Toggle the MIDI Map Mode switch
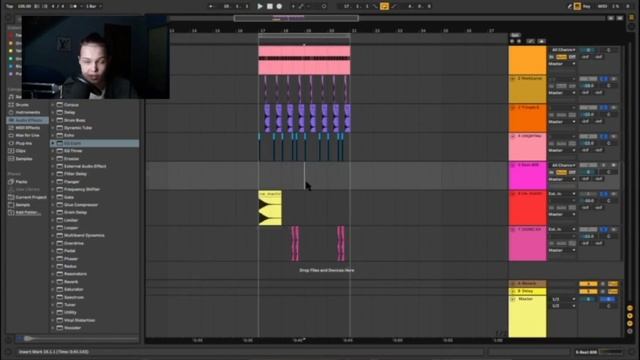The width and height of the screenshot is (640, 360). 602,6
